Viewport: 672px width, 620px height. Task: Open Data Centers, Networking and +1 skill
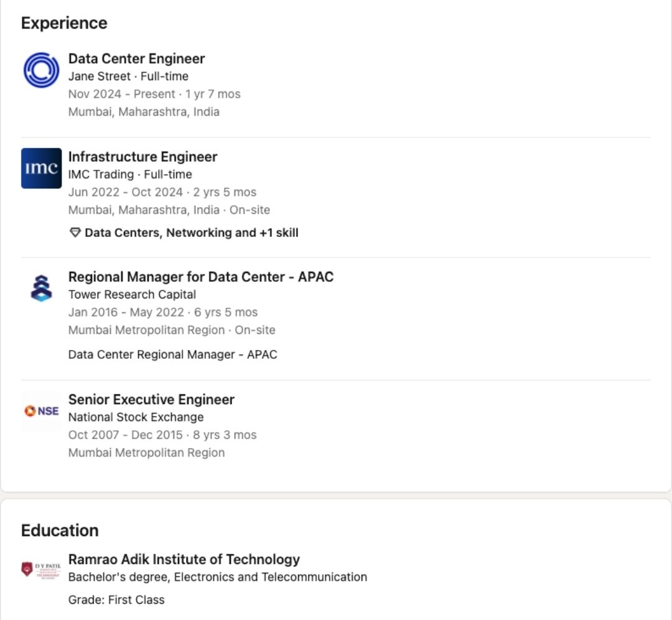(192, 233)
